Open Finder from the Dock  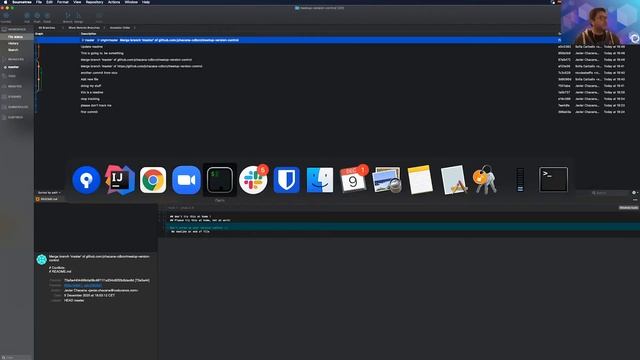pos(320,180)
